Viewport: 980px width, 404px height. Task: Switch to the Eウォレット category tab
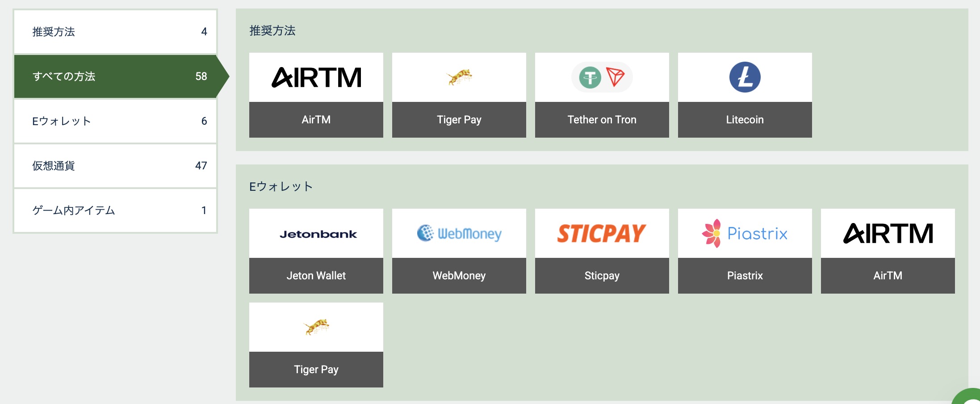[x=115, y=121]
